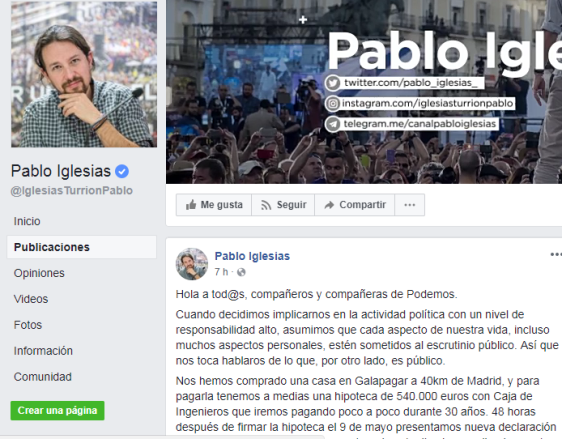Open the Videos section

[31, 299]
